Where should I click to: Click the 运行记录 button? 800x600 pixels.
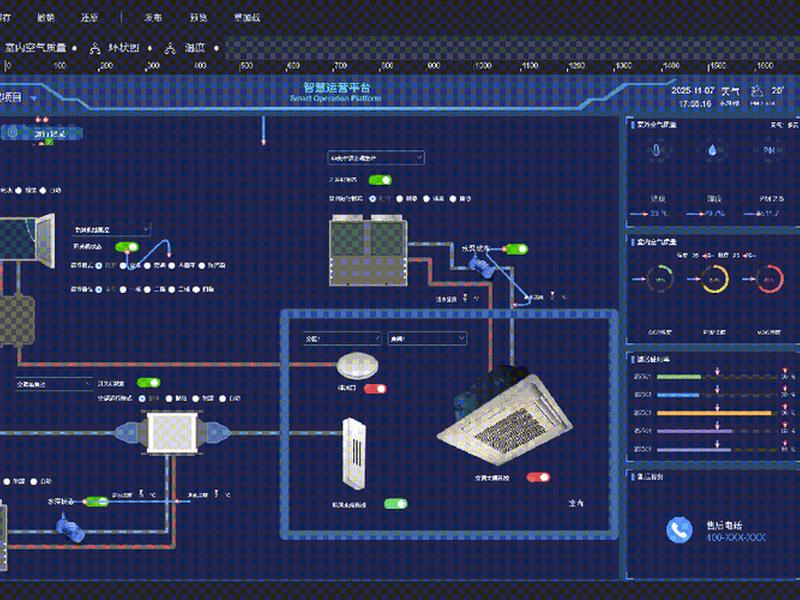(42, 133)
